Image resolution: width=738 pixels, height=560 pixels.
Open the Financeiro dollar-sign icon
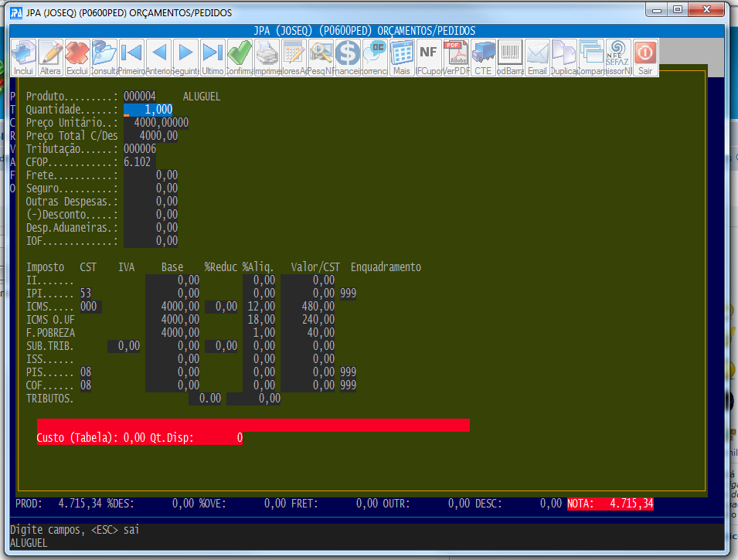click(348, 58)
